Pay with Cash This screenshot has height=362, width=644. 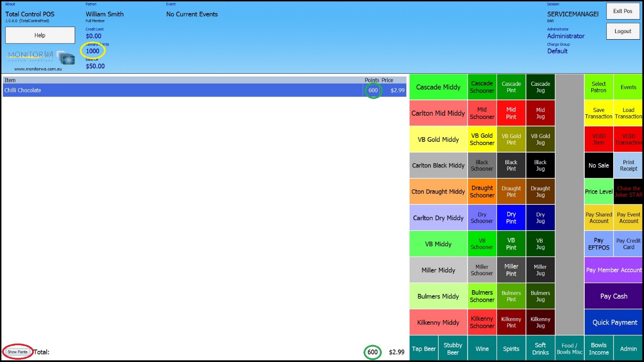click(x=614, y=296)
